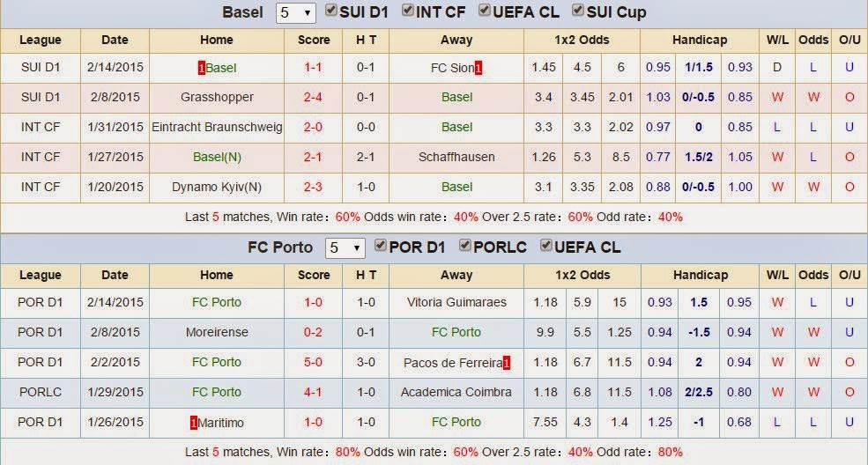Screen dimensions: 868x465
Task: Open Grasshopper team link
Action: point(217,97)
